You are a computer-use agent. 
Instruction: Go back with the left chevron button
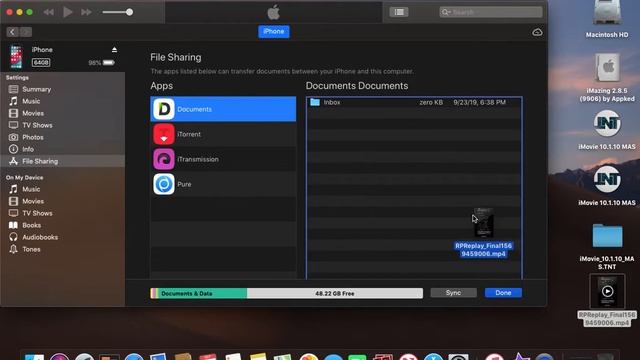12,32
